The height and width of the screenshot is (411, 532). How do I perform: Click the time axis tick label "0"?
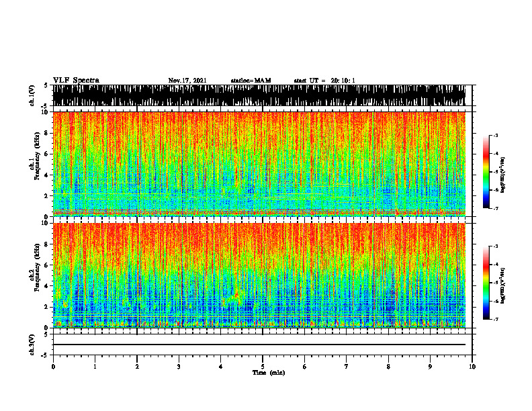pos(53,367)
